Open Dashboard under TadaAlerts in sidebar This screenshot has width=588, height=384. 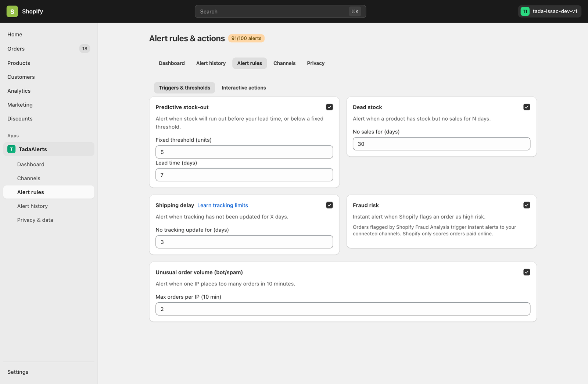[49, 164]
